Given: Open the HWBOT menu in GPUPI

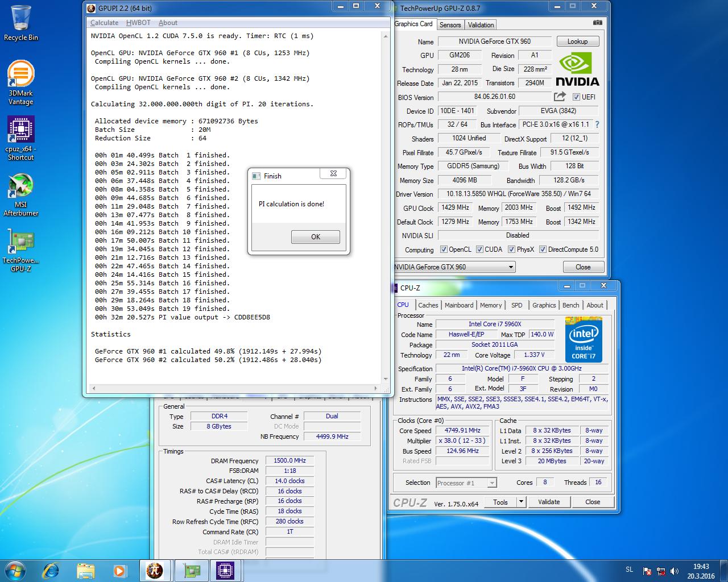Looking at the screenshot, I should 138,23.
